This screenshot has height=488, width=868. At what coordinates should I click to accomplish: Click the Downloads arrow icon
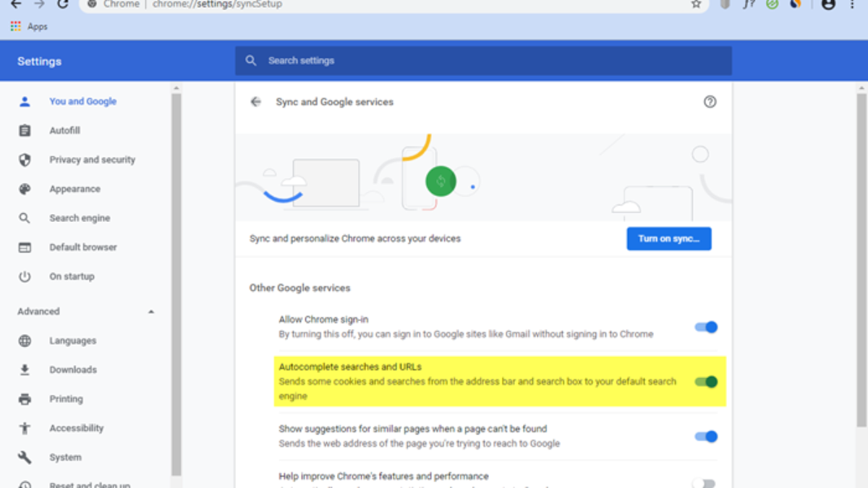25,369
